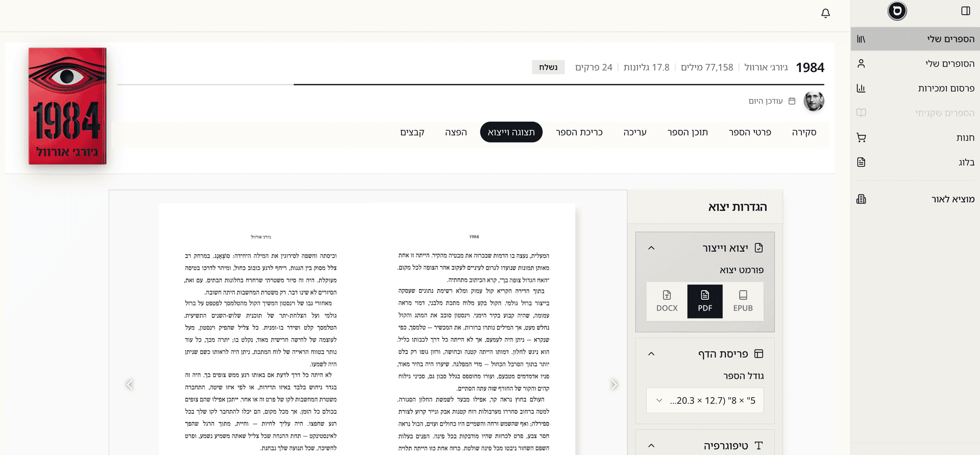Click the 77,158 מילים word count
980x455 pixels.
point(707,67)
